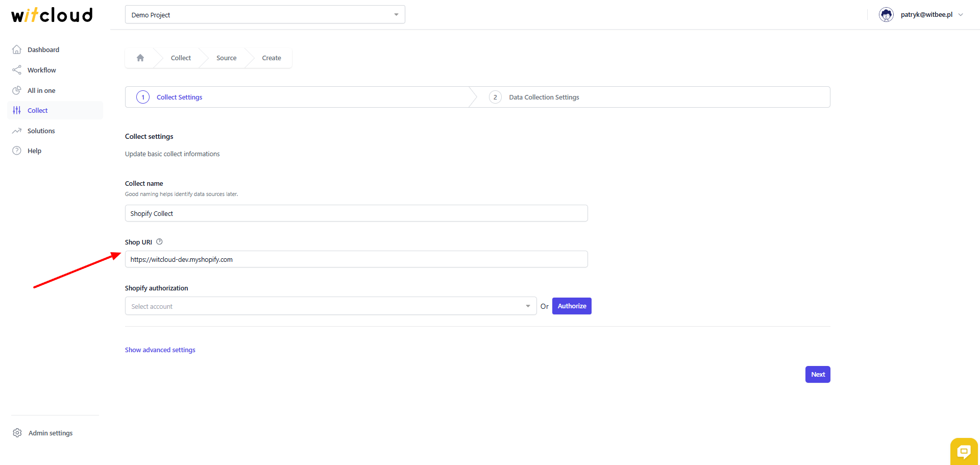Click the Collect sliders icon in sidebar
This screenshot has width=980, height=465.
coord(17,110)
